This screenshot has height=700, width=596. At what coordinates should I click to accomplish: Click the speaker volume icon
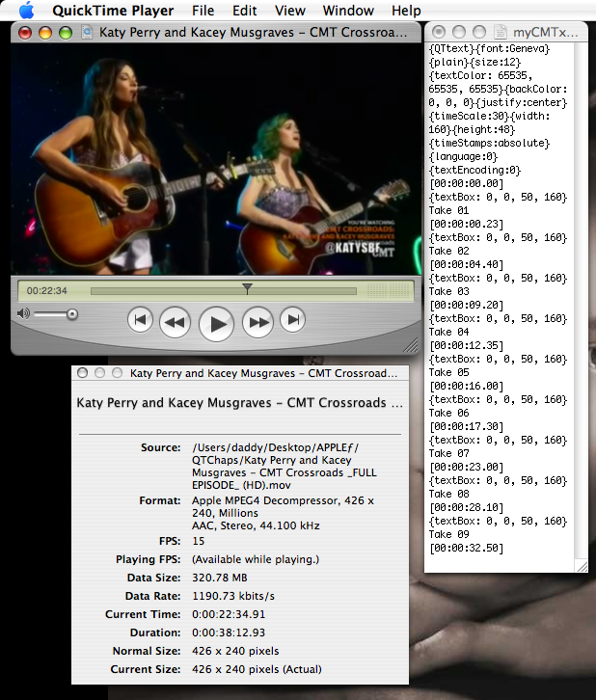click(23, 313)
